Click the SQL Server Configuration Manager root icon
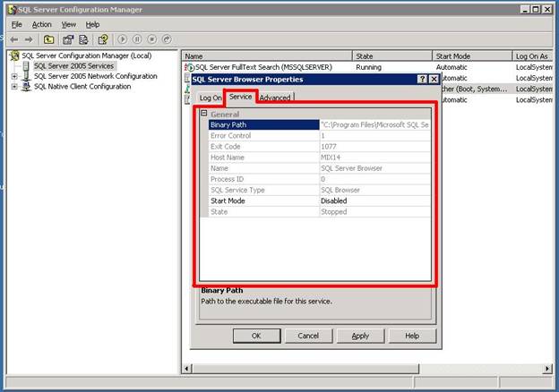The width and height of the screenshot is (559, 392). point(15,55)
